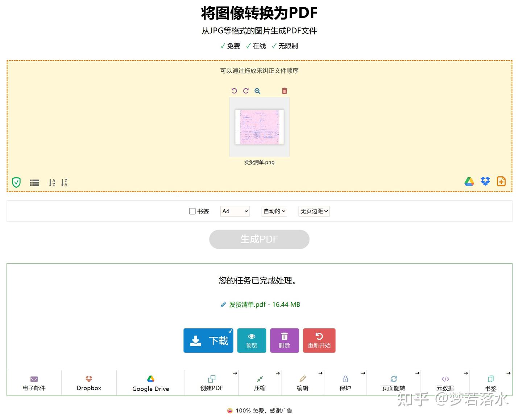Screen dimensions: 522x420
Task: Click the purple 删除 delete button
Action: click(x=285, y=340)
